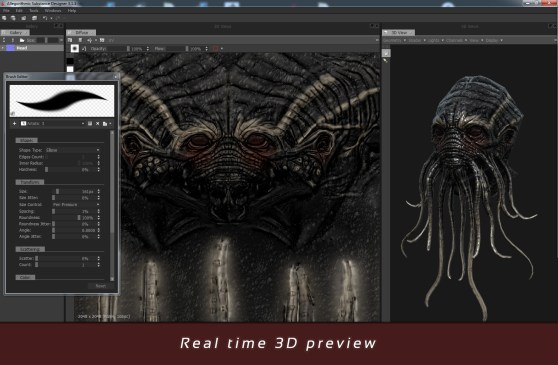The image size is (558, 365).
Task: Click the Brush Editor vertical scrollbar
Action: tap(112, 205)
